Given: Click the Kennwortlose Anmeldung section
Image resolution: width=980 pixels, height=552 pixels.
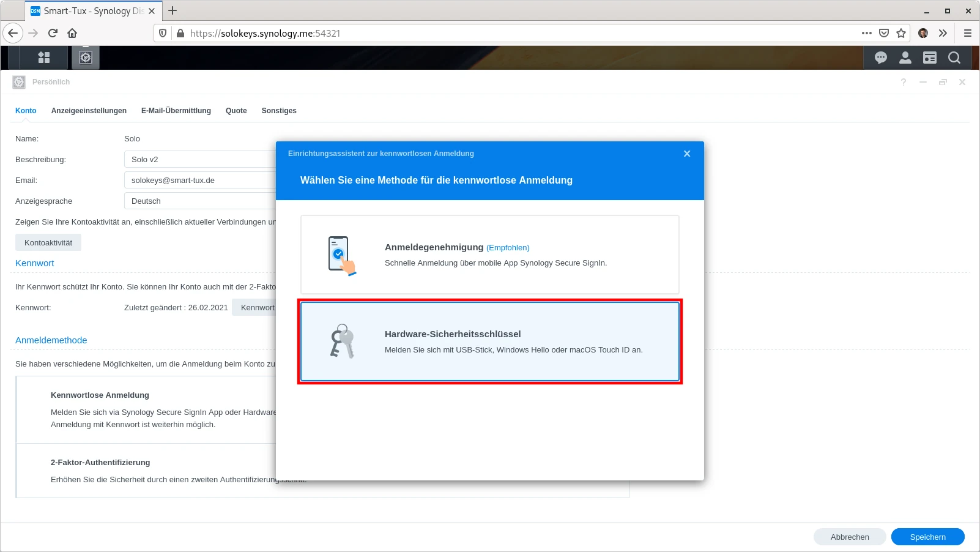Looking at the screenshot, I should [147, 409].
